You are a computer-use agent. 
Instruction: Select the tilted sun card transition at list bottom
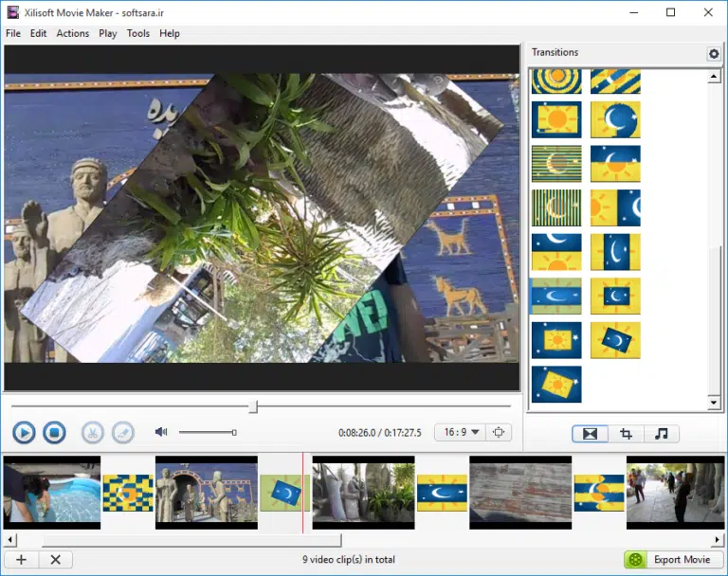tap(556, 385)
